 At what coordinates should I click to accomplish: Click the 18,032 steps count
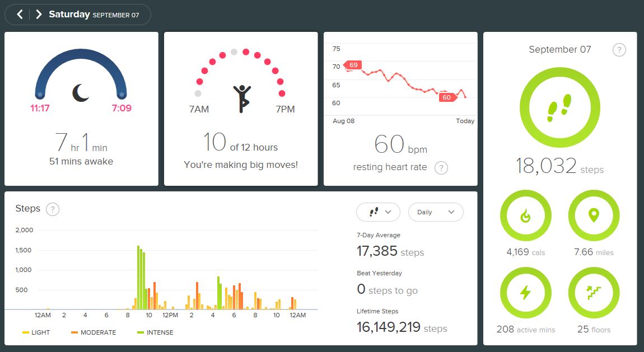coord(559,166)
